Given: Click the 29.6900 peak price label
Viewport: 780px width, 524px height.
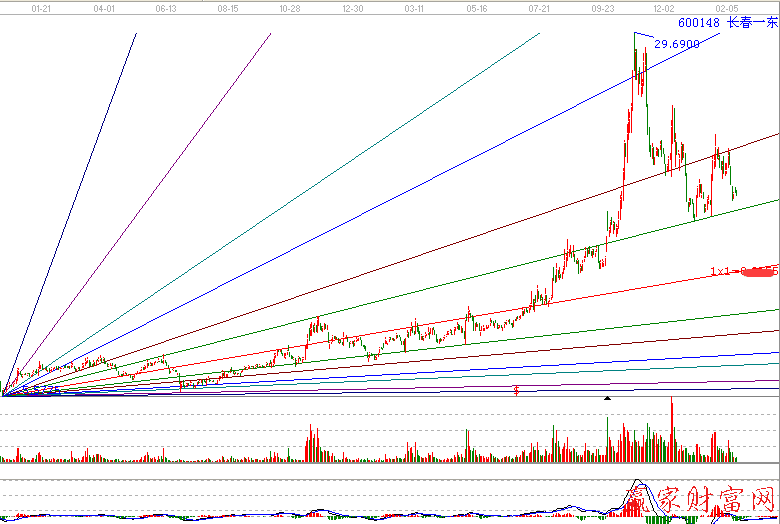Looking at the screenshot, I should [x=677, y=44].
